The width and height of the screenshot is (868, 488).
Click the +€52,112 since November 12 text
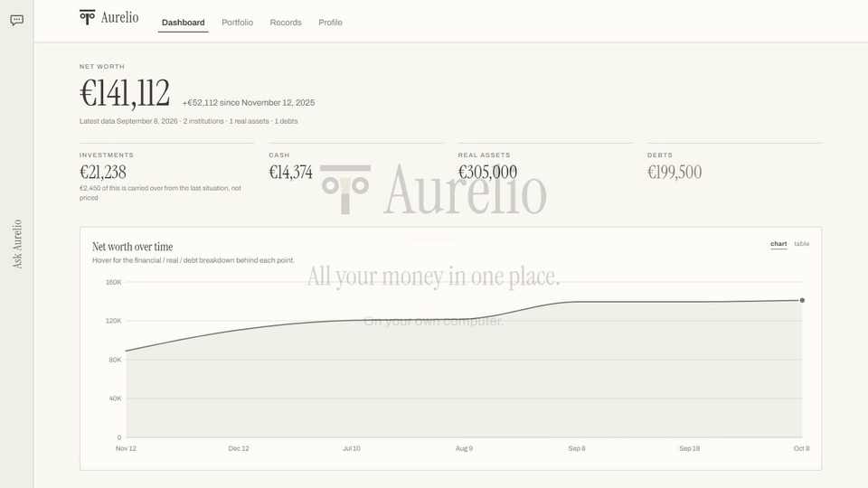point(249,103)
